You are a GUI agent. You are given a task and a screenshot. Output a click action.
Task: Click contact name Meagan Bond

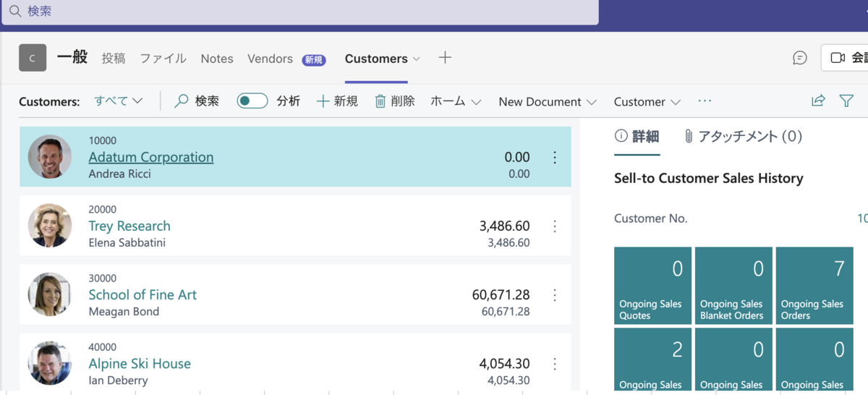pyautogui.click(x=124, y=311)
